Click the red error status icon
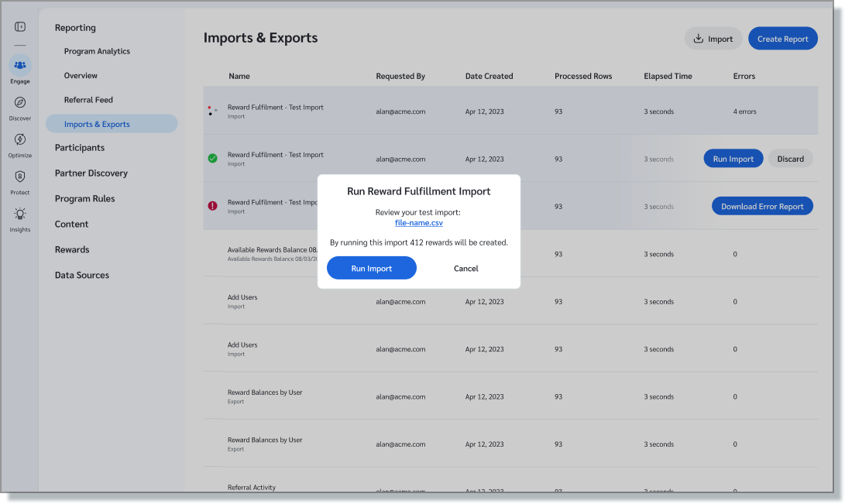Screen dimensions: 845x504 pyautogui.click(x=212, y=206)
